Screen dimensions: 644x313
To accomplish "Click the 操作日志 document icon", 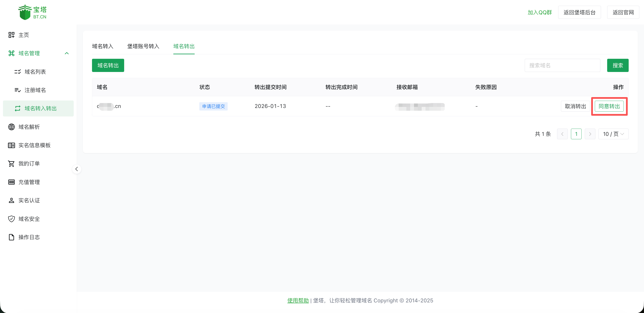I will pos(11,237).
